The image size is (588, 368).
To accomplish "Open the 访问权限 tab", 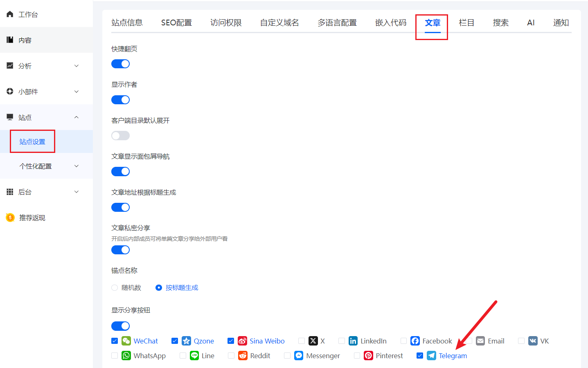I will click(226, 22).
